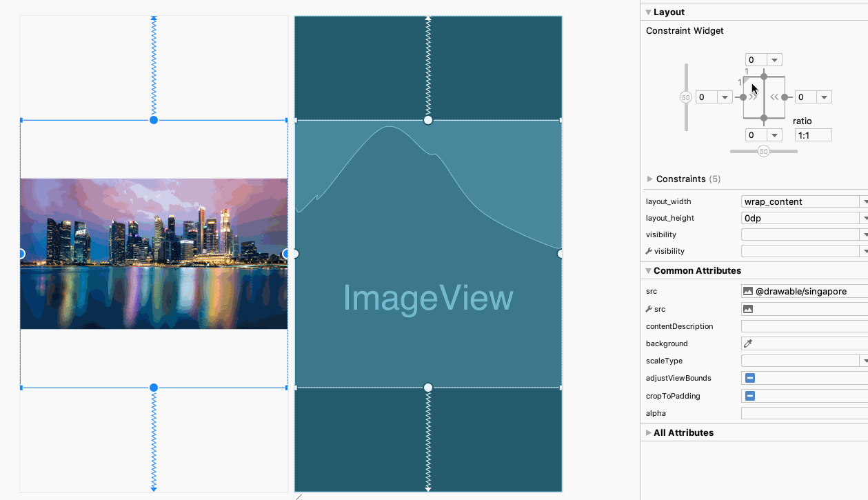Click the bottom constraint anchor dot in widget
The width and height of the screenshot is (868, 500).
tap(764, 119)
